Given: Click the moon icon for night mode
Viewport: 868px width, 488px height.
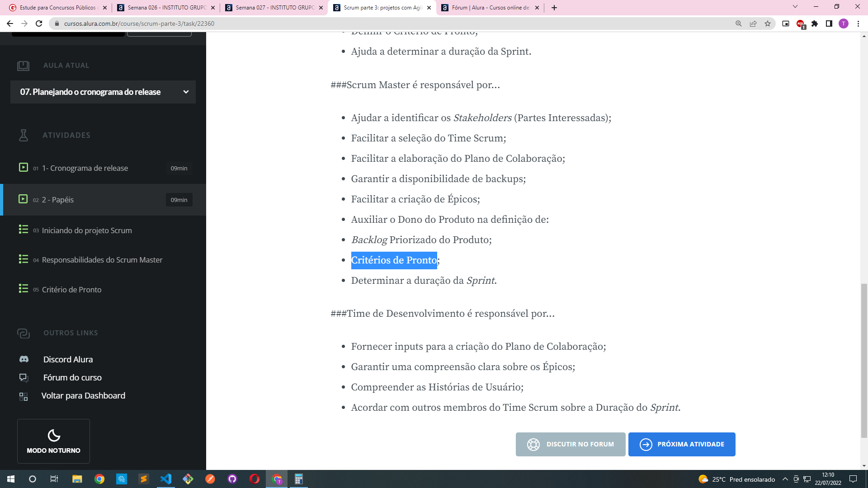Looking at the screenshot, I should coord(54,435).
